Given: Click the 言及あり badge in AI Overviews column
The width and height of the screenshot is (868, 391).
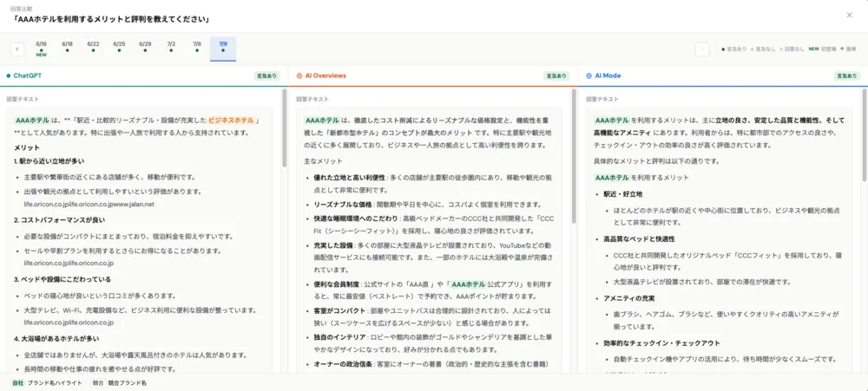Looking at the screenshot, I should click(556, 75).
